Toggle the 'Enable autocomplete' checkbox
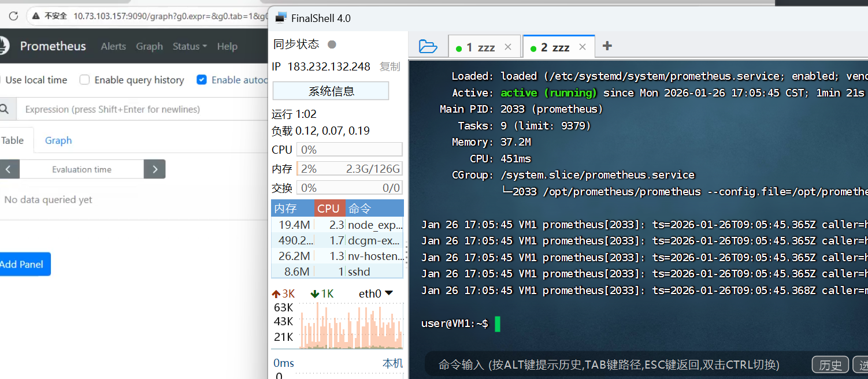This screenshot has width=868, height=379. click(x=202, y=80)
